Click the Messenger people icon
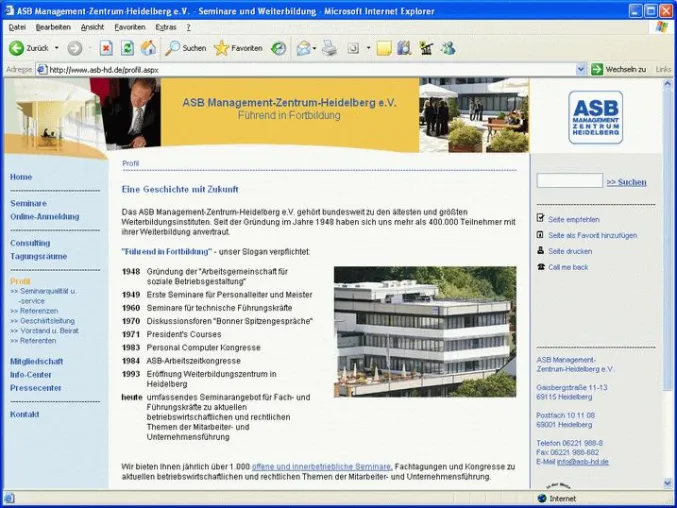The width and height of the screenshot is (677, 508). (448, 48)
